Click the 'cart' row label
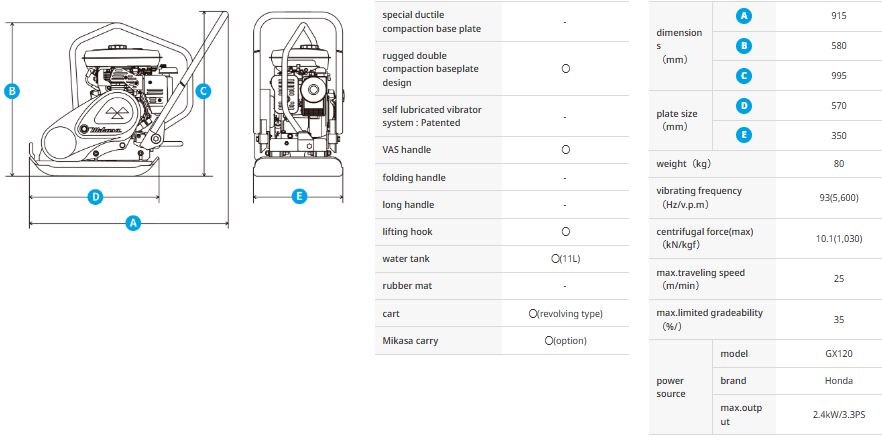The height and width of the screenshot is (441, 882). tap(391, 314)
